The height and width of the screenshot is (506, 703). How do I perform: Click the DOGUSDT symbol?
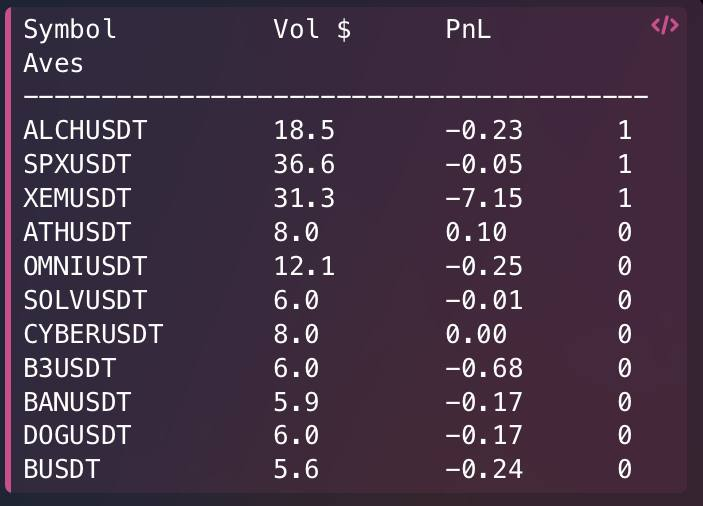[x=78, y=435]
